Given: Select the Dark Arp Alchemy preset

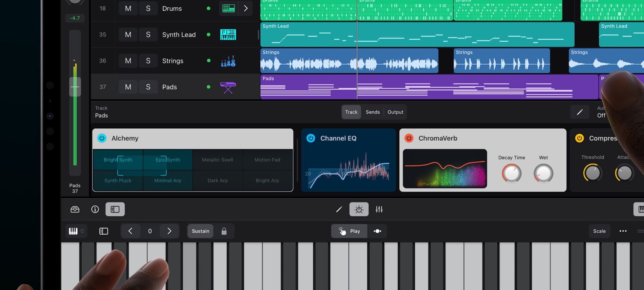Looking at the screenshot, I should click(x=218, y=181).
